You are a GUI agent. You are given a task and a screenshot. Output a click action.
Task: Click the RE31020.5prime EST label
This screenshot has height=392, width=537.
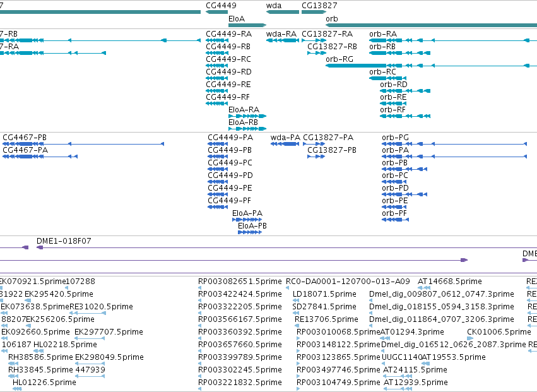pyautogui.click(x=102, y=307)
